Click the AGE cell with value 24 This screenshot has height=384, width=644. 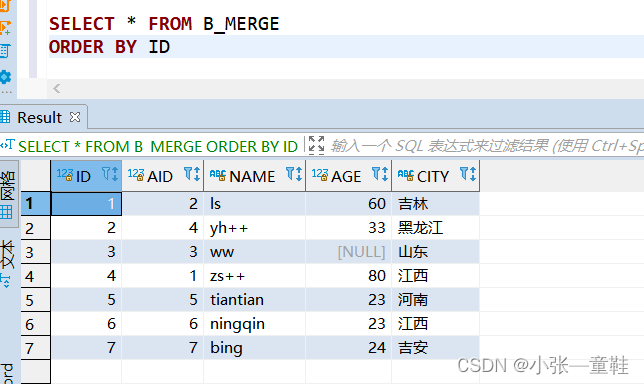349,348
